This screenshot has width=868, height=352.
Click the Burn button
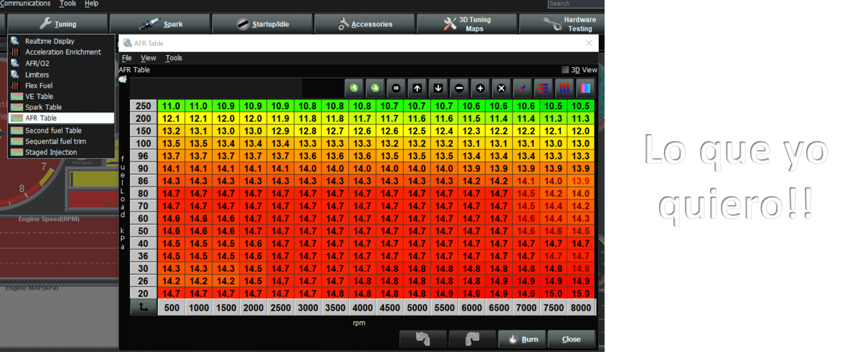(x=522, y=339)
